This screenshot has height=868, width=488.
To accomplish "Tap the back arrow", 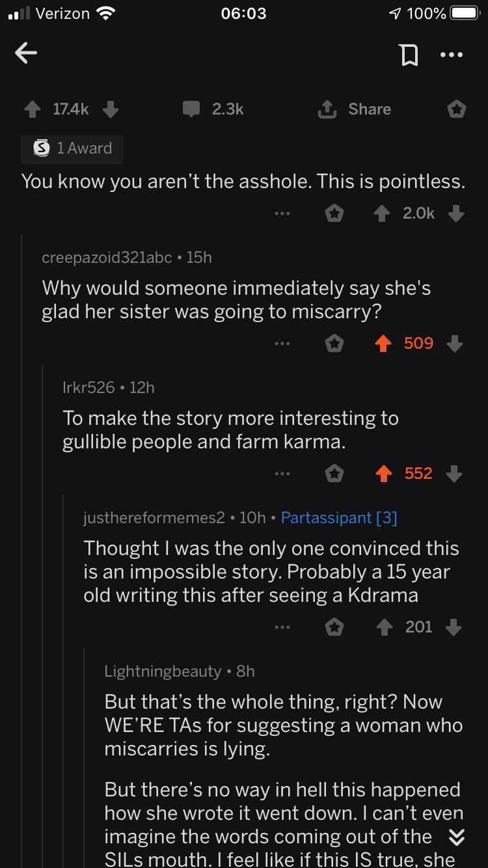I will (x=26, y=54).
